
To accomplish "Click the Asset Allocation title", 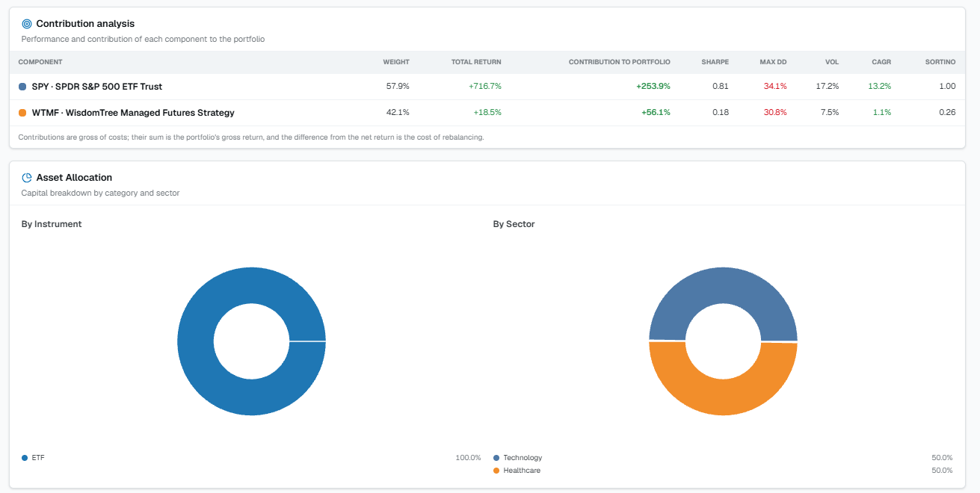I will [x=74, y=178].
